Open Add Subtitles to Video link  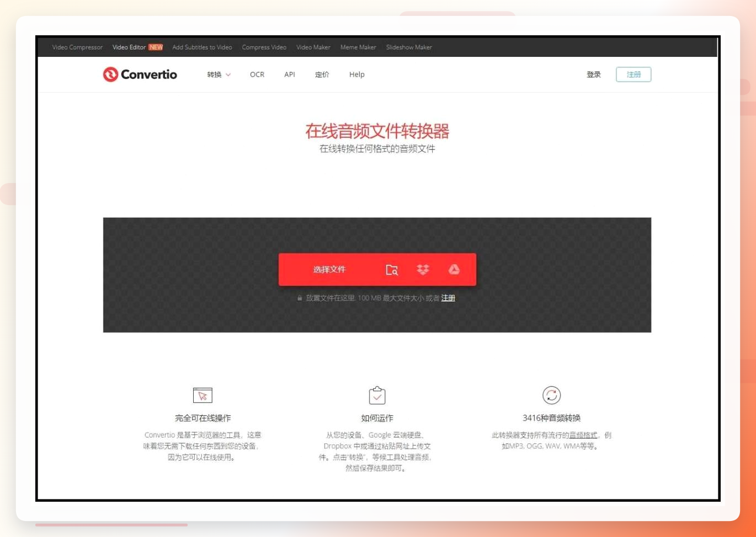[x=202, y=47]
